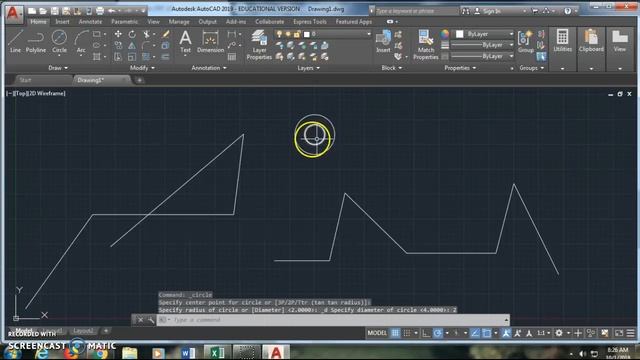Viewport: 640px width, 360px height.
Task: Click the Erase tool icon
Action: (x=165, y=34)
